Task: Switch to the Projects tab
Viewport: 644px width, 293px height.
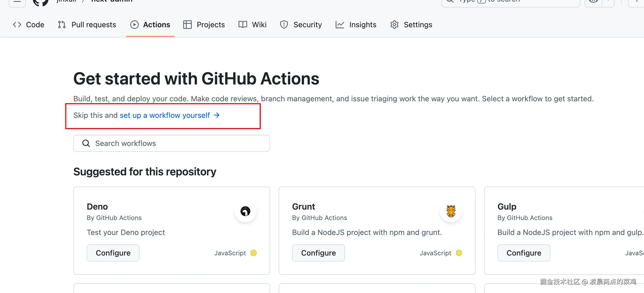Action: pyautogui.click(x=204, y=25)
